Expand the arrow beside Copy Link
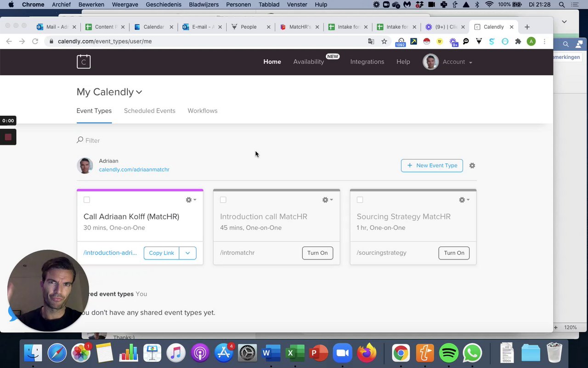Image resolution: width=588 pixels, height=368 pixels. click(187, 253)
